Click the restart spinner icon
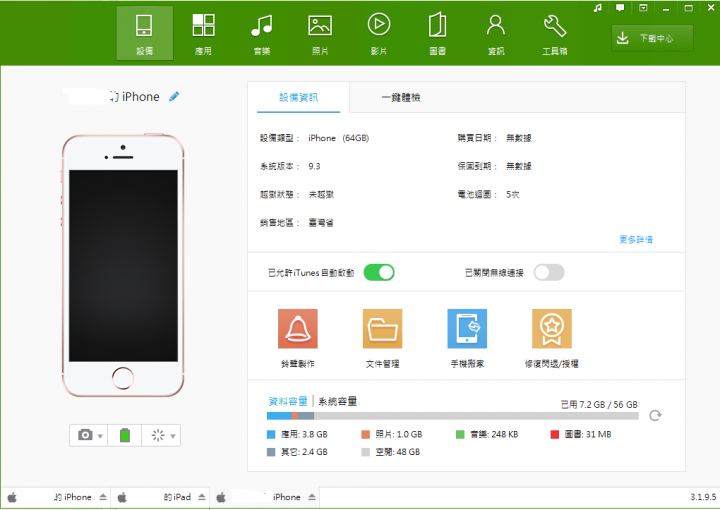Viewport: 720px width, 510px height. pos(158,435)
